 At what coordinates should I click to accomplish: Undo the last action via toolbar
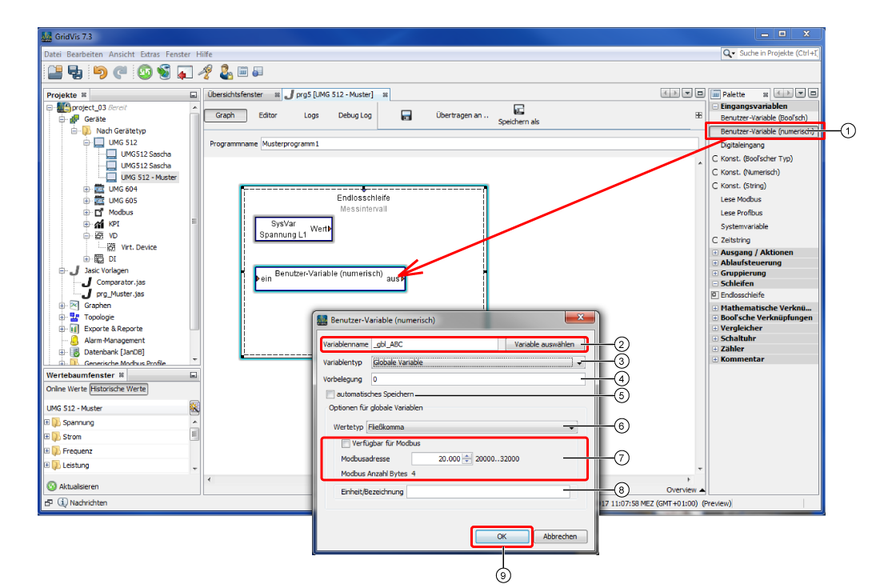(x=101, y=71)
